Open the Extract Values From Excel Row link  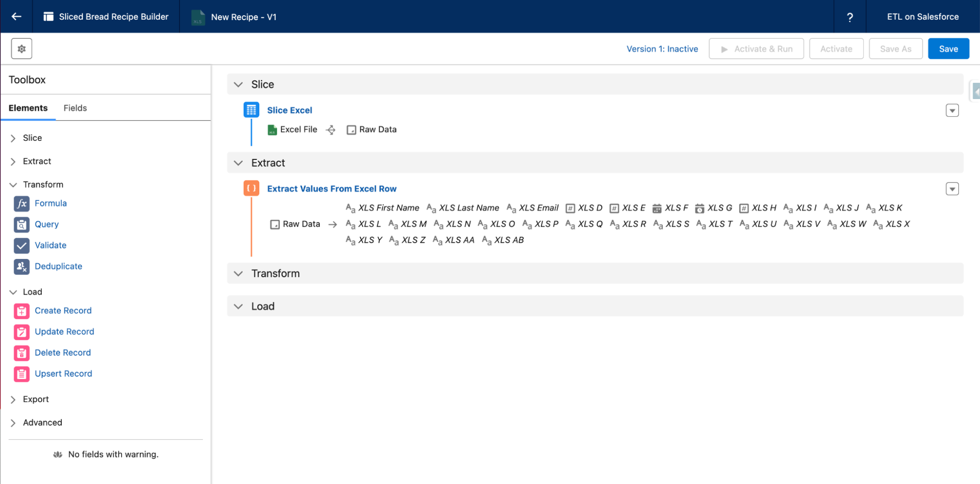[x=331, y=189]
